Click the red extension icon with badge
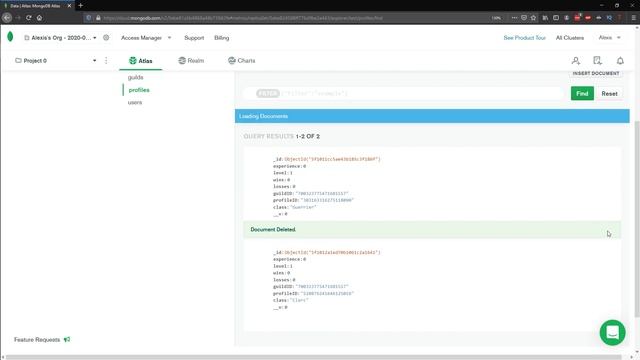 coord(577,18)
